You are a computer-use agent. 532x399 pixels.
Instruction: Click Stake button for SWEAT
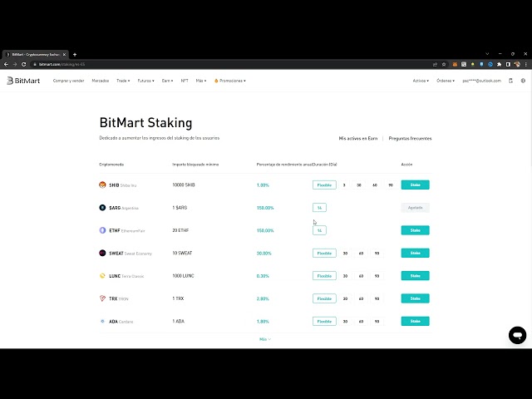point(416,253)
